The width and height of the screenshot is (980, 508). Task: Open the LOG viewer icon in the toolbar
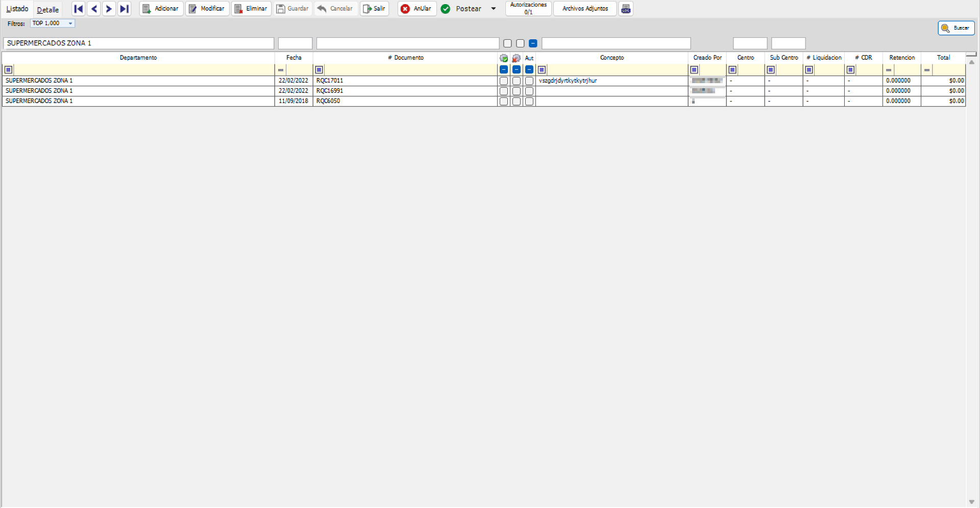click(625, 9)
